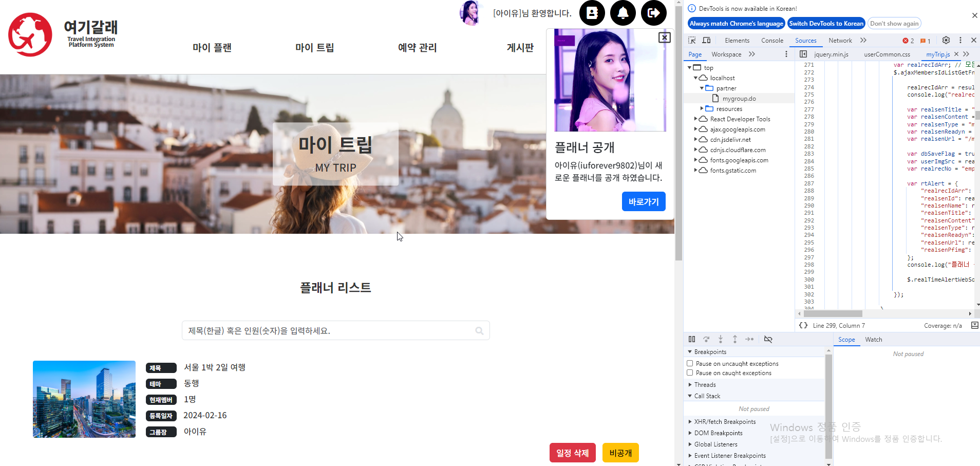Screen dimensions: 980x466
Task: Close the myTrip.js file tab
Action: (x=956, y=54)
